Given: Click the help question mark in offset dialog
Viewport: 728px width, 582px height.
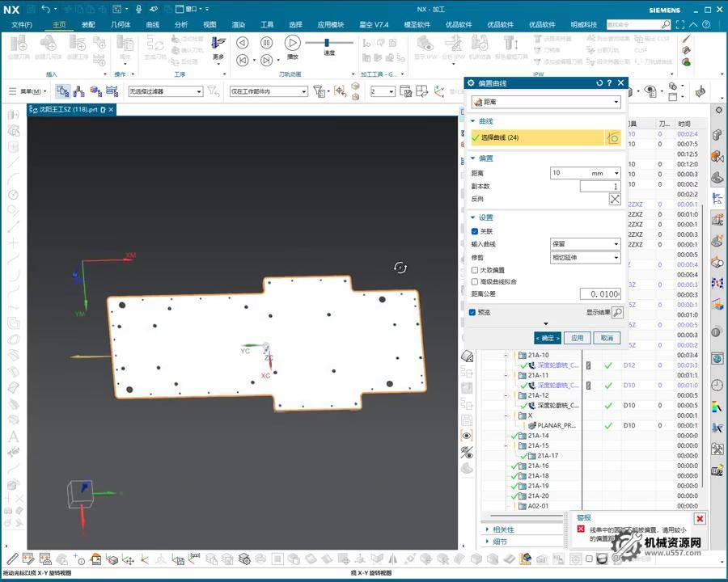Looking at the screenshot, I should 610,83.
